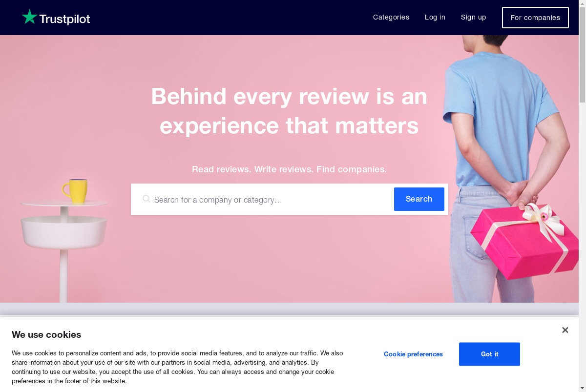Click the For companies button
This screenshot has width=586, height=392.
point(535,18)
